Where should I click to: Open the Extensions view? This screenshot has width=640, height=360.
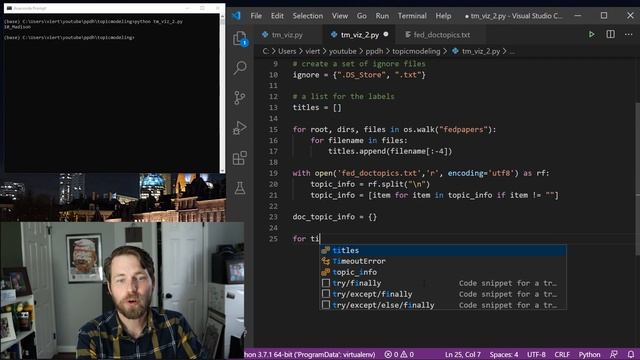tap(240, 158)
